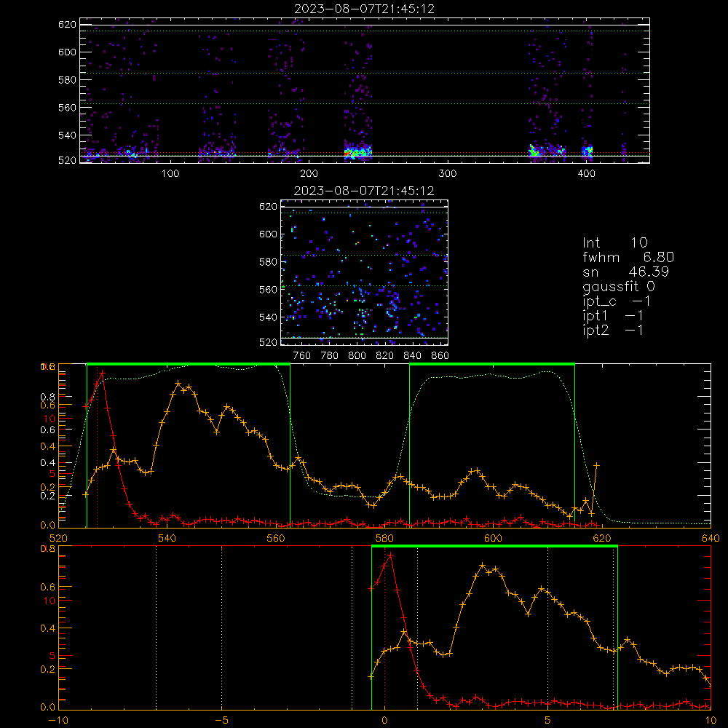
Task: Click the timestamp title above the wide top spectrogram
Action: point(365,9)
